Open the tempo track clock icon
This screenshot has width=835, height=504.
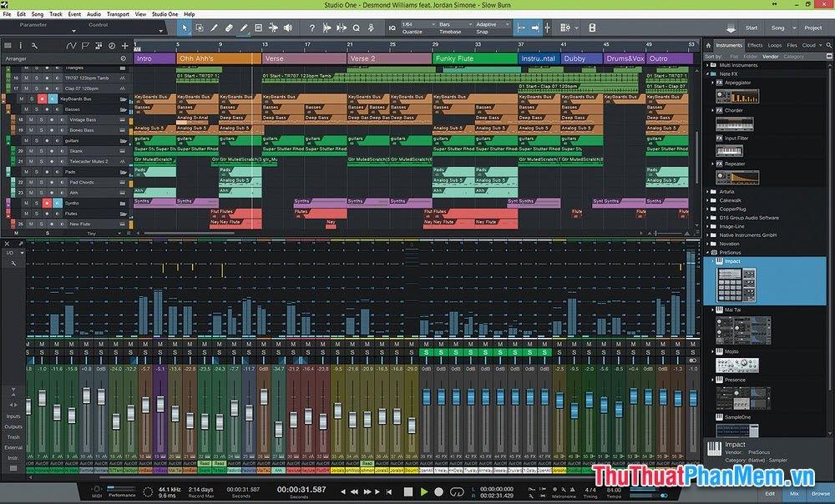(x=112, y=46)
